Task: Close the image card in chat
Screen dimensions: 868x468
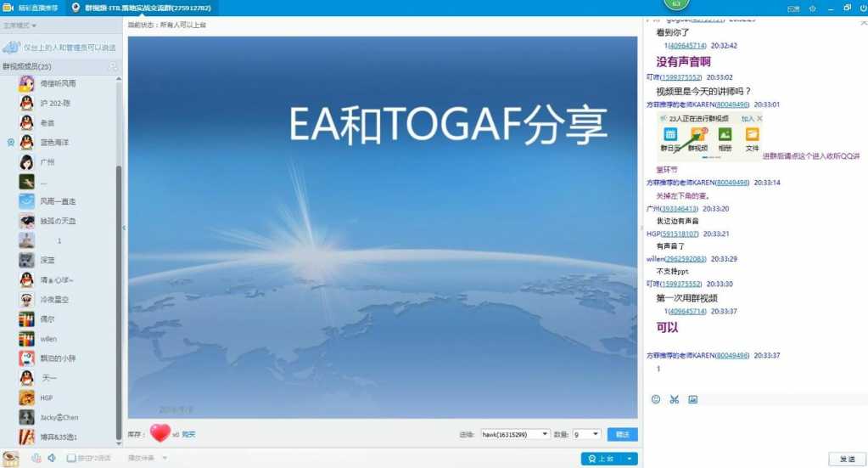Action: click(x=759, y=119)
